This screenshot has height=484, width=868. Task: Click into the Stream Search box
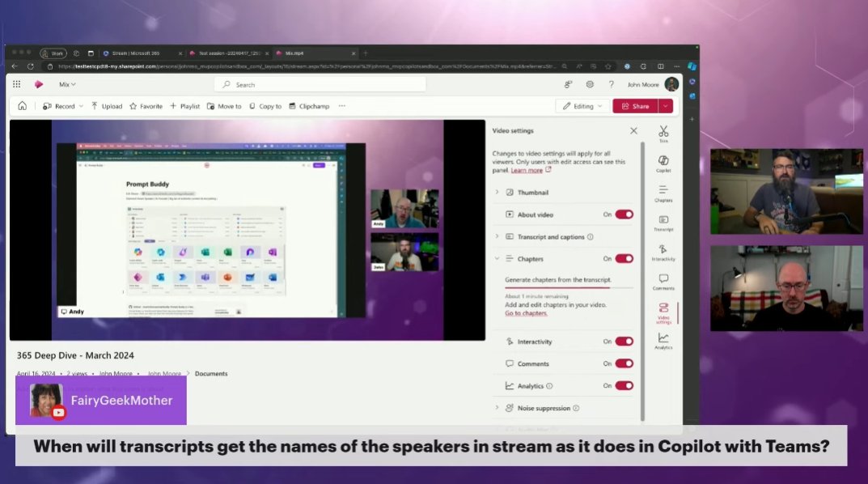coord(320,84)
